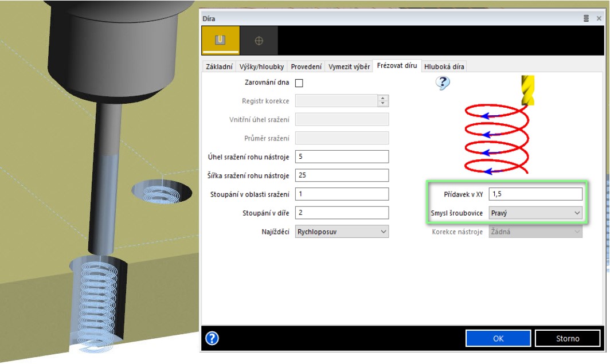Viewport: 610px width, 364px height.
Task: Go to the Hluboká díra tab
Action: [x=444, y=66]
